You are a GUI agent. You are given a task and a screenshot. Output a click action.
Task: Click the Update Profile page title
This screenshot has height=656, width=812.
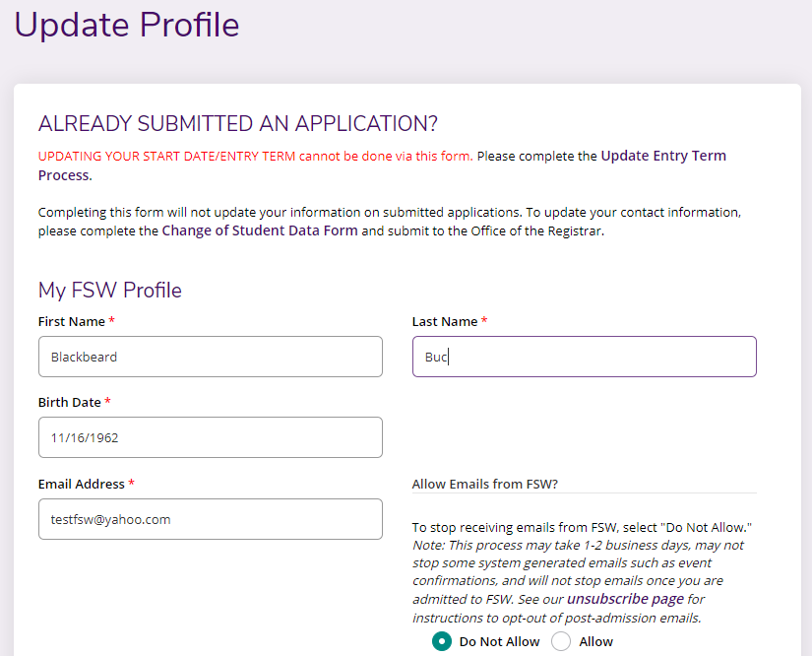pyautogui.click(x=127, y=24)
